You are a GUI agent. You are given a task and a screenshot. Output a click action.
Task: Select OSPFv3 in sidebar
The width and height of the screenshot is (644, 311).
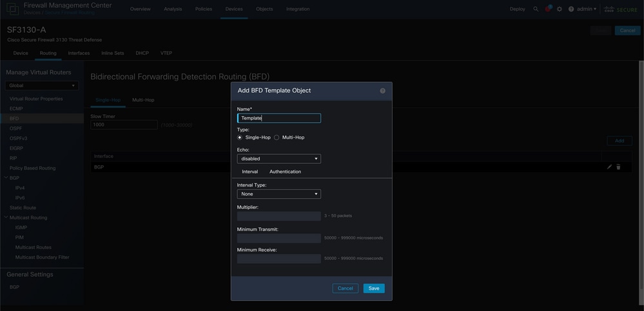pyautogui.click(x=18, y=139)
